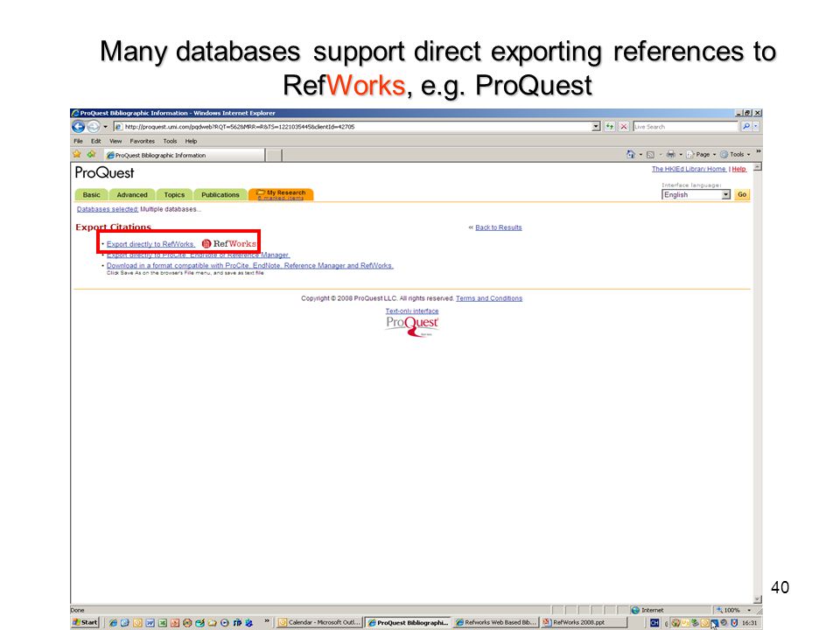Open Favorites Center star icon

point(77,154)
